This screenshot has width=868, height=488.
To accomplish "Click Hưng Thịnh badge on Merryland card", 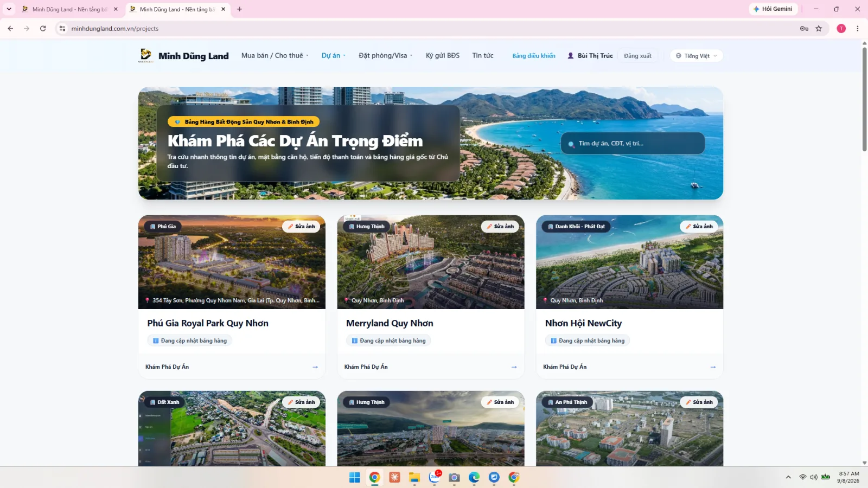I will (366, 227).
